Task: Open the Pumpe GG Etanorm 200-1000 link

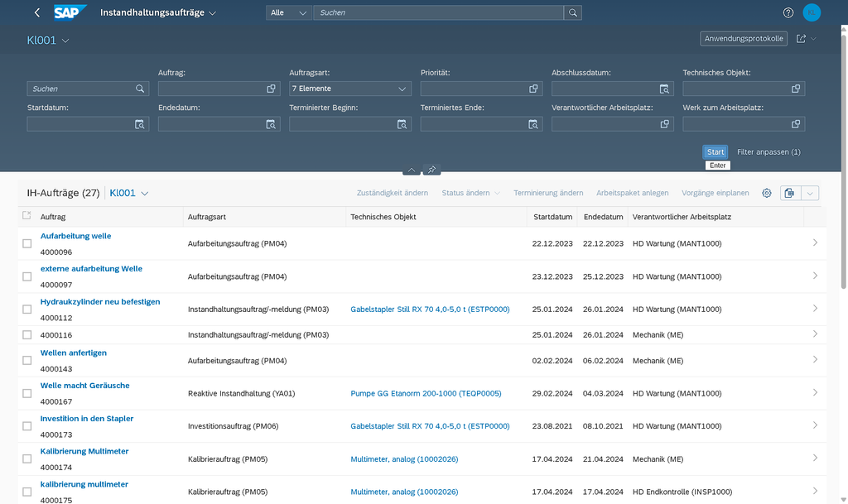Action: tap(426, 393)
